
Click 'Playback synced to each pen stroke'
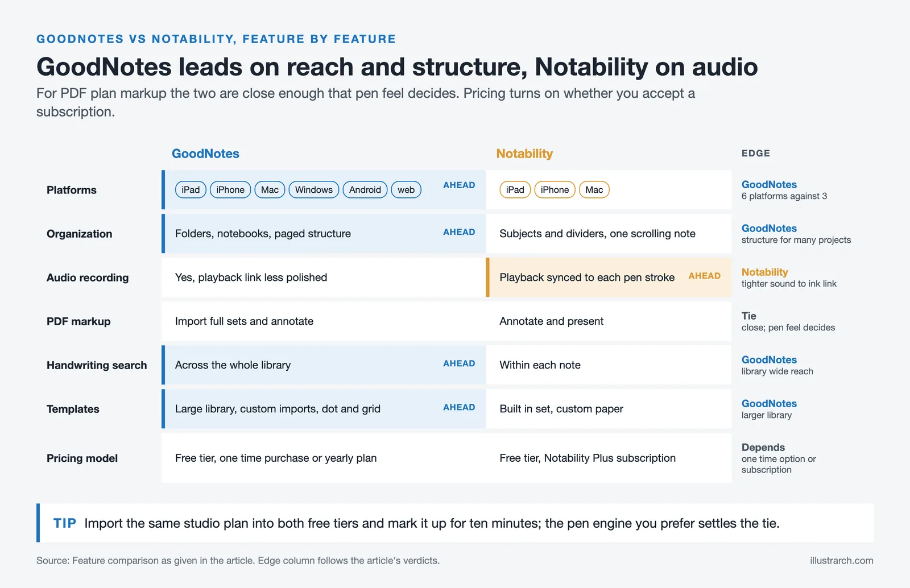click(x=587, y=278)
